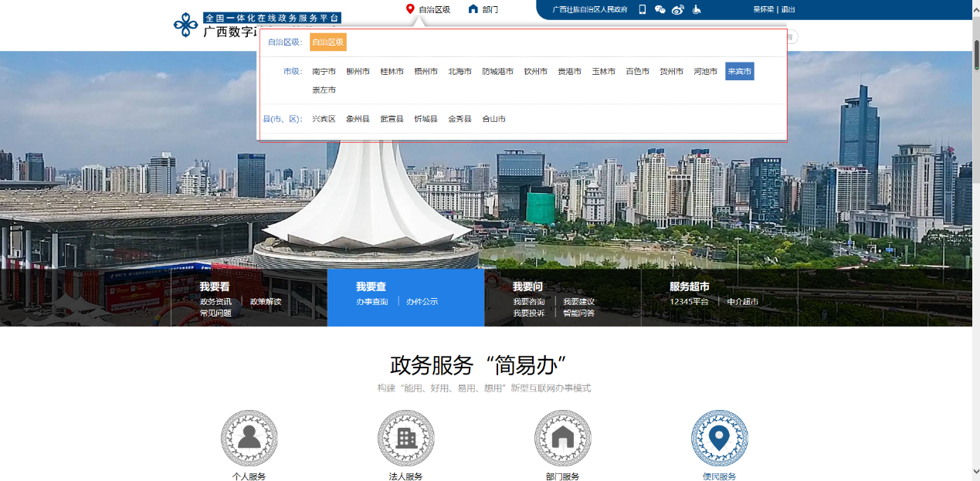Select the 部门服务 house icon

pyautogui.click(x=562, y=439)
